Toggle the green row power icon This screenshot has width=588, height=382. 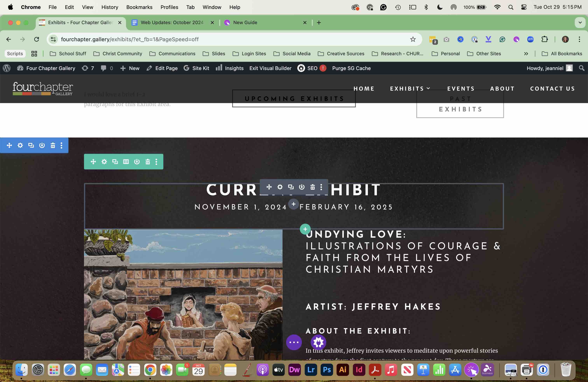(137, 162)
